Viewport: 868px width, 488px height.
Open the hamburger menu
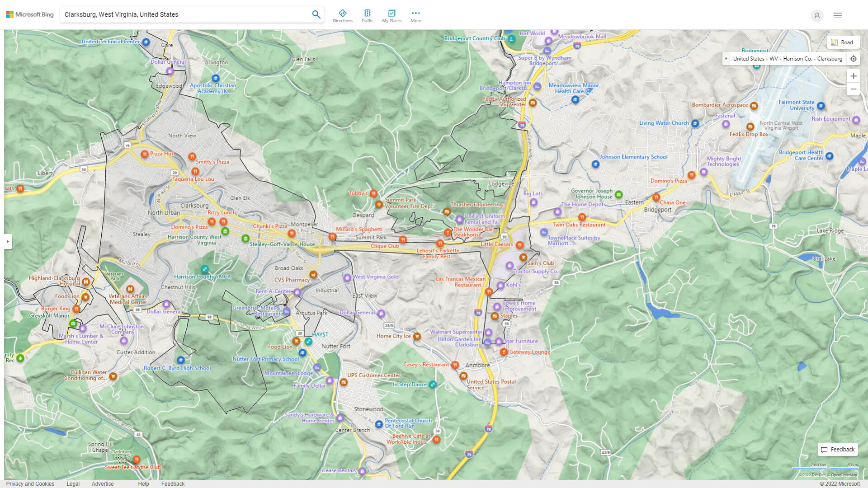(837, 15)
